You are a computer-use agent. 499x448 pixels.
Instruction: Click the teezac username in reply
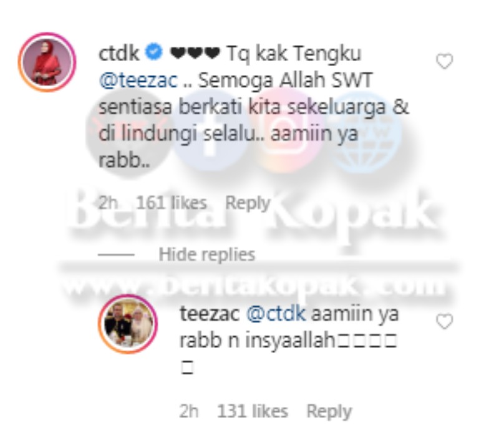210,314
